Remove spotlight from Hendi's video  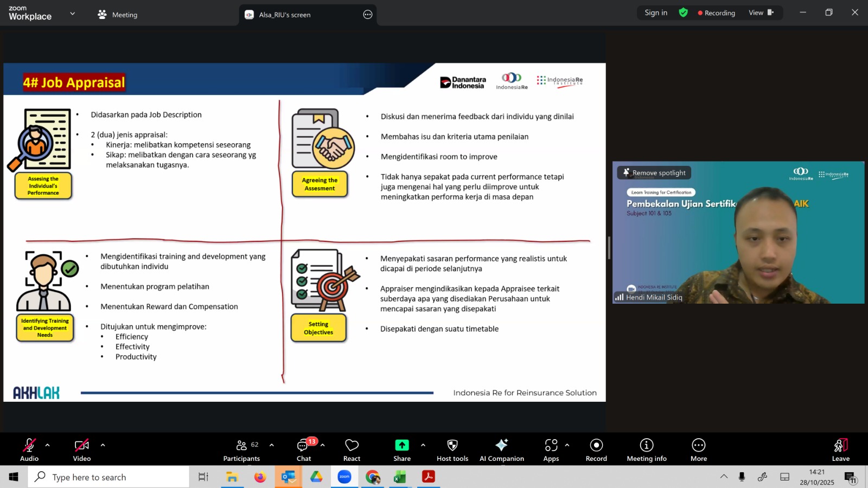tap(654, 173)
